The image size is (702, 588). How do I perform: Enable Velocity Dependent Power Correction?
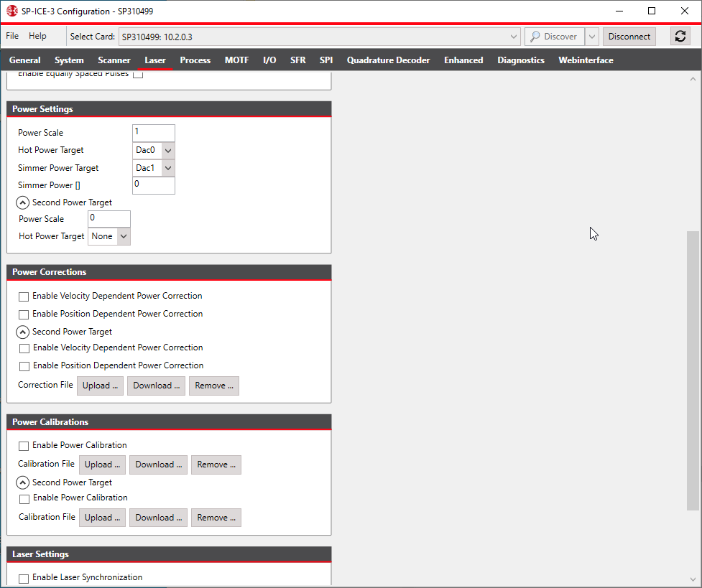tap(24, 297)
